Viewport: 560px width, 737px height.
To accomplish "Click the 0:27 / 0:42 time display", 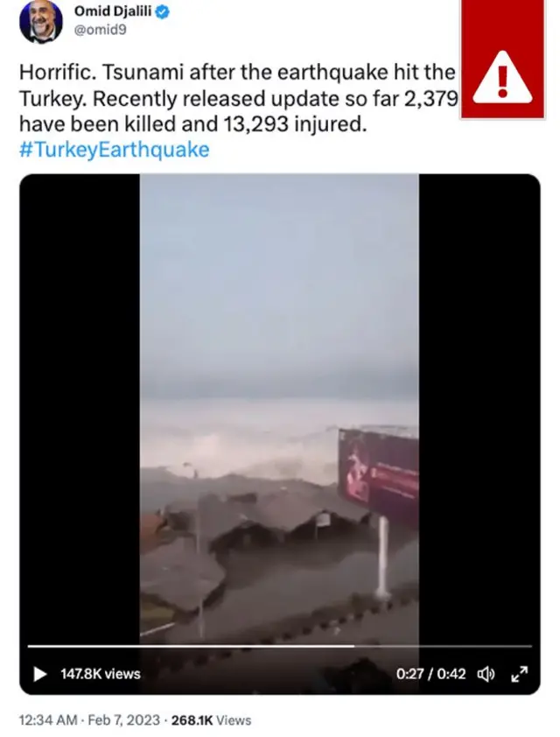I will [430, 674].
